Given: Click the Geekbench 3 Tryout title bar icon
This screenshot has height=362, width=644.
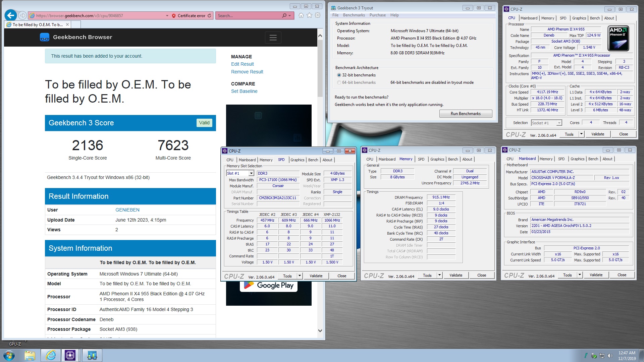Looking at the screenshot, I should [x=333, y=8].
